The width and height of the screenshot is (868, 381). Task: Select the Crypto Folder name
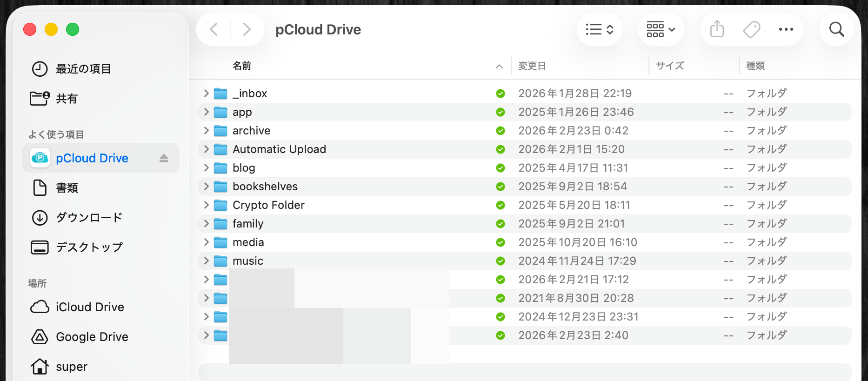[x=268, y=205]
